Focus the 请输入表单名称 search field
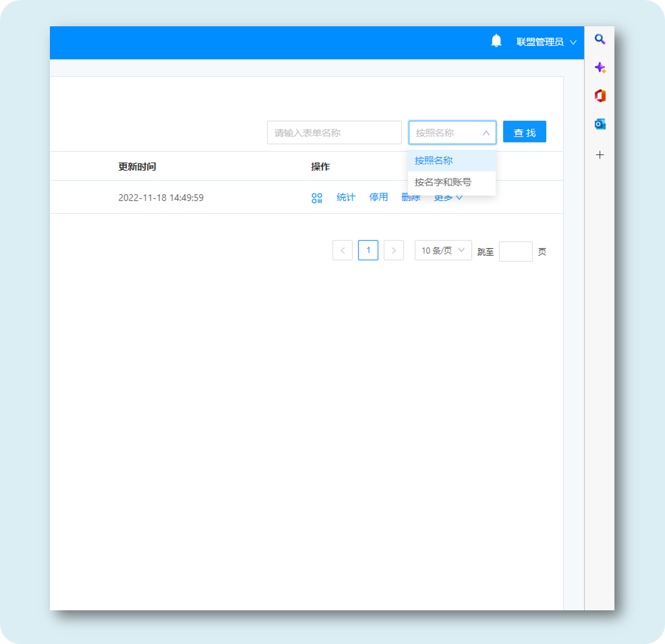 [335, 133]
